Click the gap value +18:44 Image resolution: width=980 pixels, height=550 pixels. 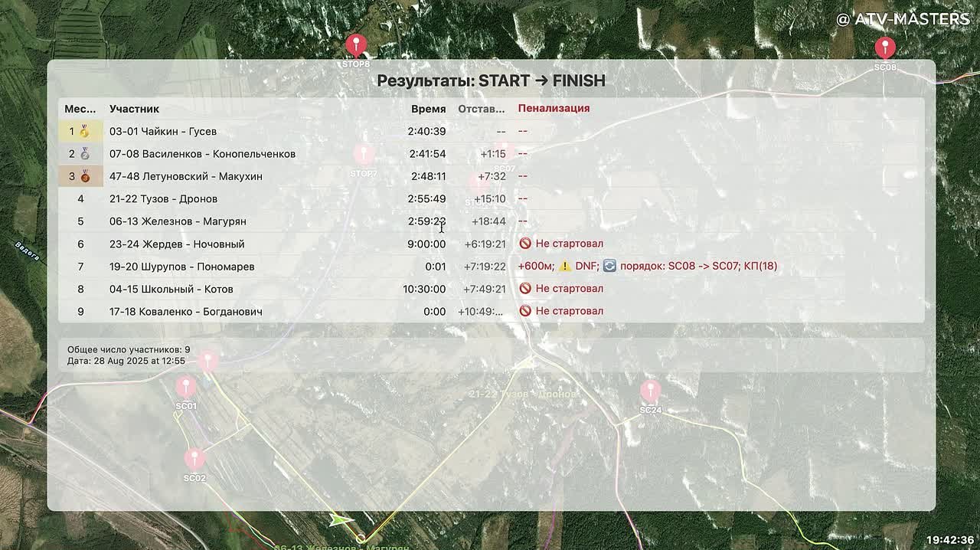tap(490, 221)
